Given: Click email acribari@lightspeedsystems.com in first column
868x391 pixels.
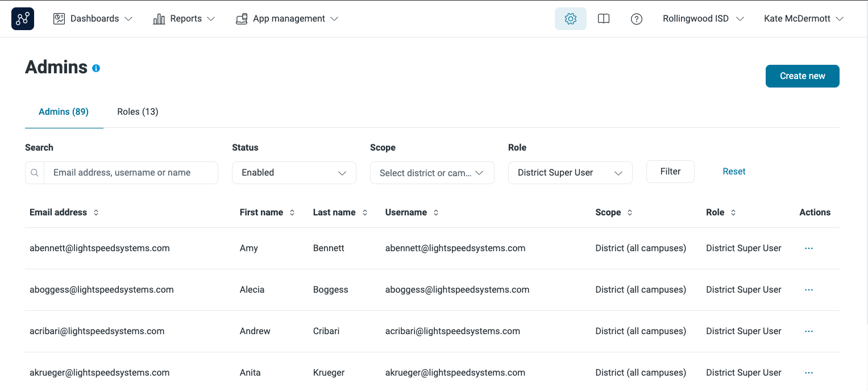Looking at the screenshot, I should pyautogui.click(x=97, y=331).
